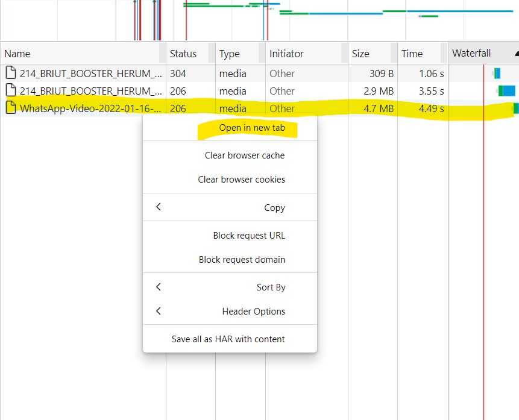Click the waterfall bar of the 3.55 s request
Viewport: 519px width, 420px height.
(507, 90)
